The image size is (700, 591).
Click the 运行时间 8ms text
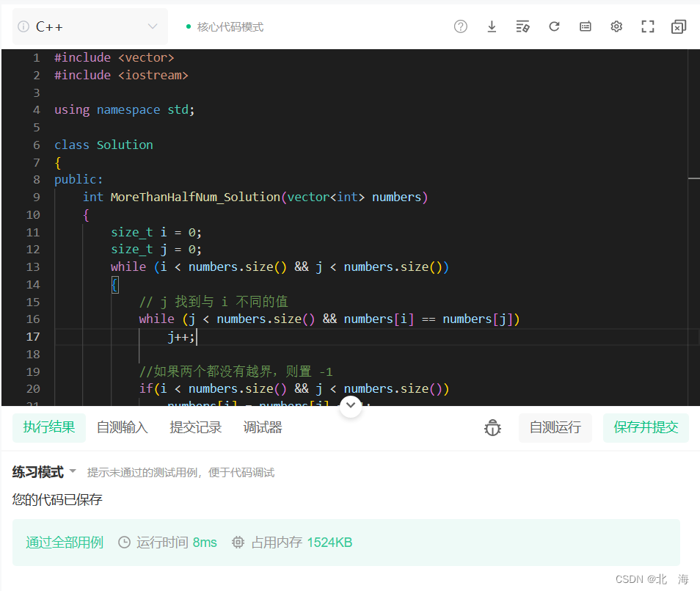(x=177, y=543)
